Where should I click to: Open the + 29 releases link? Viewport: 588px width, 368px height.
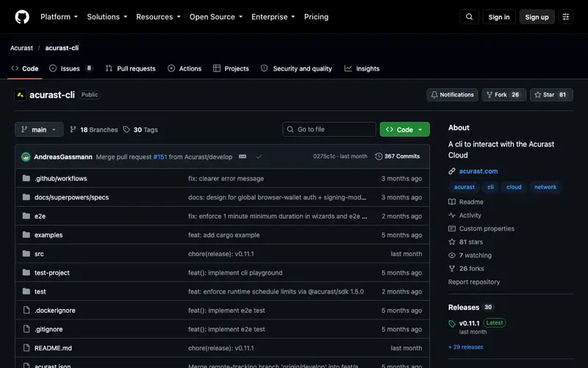(466, 347)
